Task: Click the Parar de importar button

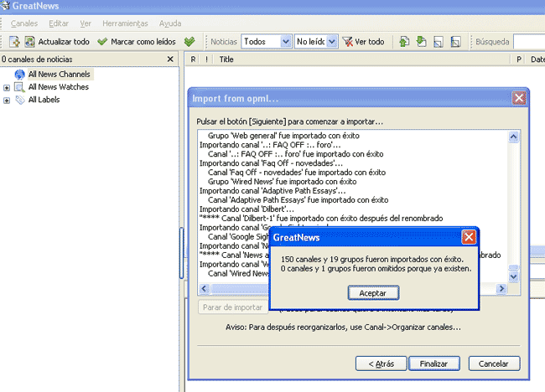Action: [232, 307]
